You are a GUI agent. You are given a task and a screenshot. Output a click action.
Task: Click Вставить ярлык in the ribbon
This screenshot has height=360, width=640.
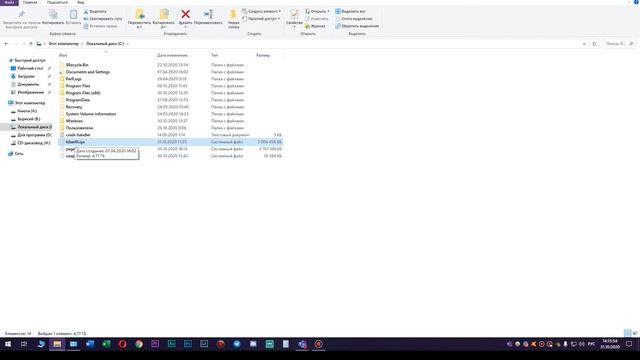pyautogui.click(x=100, y=26)
